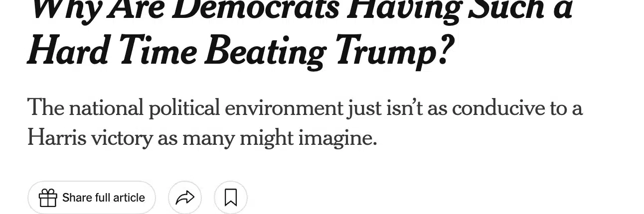The width and height of the screenshot is (644, 214).
Task: Click the gift box icon
Action: (x=48, y=198)
